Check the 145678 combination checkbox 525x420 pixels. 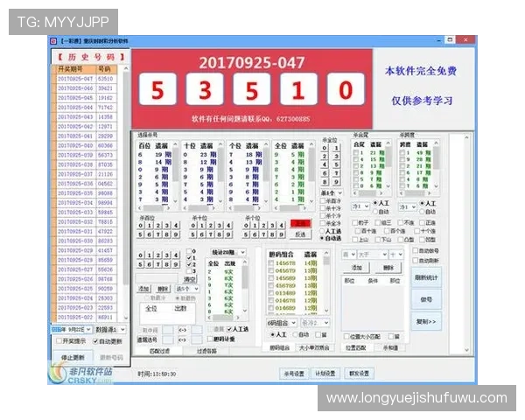point(269,263)
